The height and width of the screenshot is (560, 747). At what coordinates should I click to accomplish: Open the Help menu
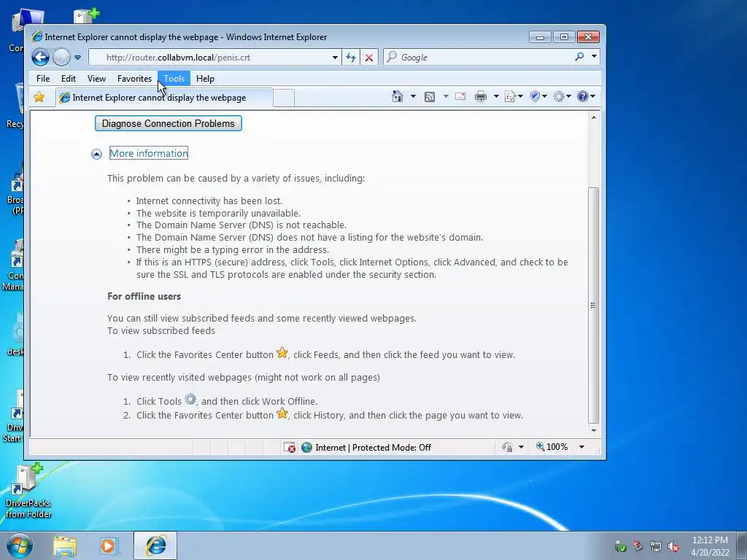point(205,79)
